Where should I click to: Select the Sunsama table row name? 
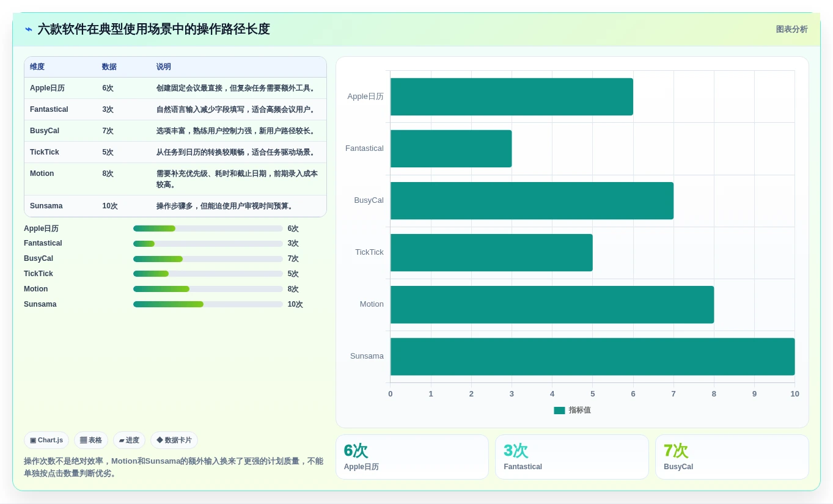coord(46,206)
